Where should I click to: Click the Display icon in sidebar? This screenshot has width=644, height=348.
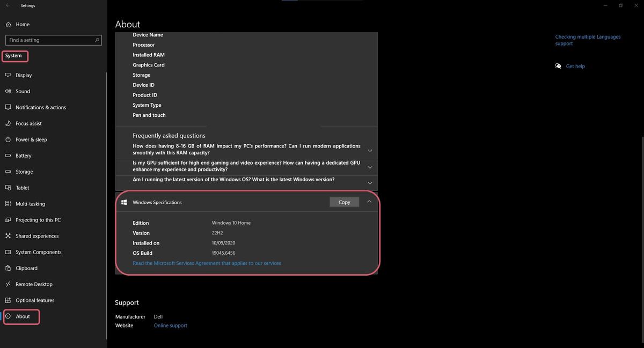(8, 75)
